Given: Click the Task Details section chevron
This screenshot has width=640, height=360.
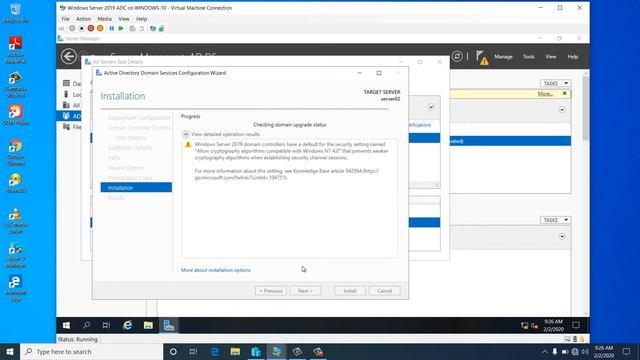Looking at the screenshot, I should (x=431, y=107).
